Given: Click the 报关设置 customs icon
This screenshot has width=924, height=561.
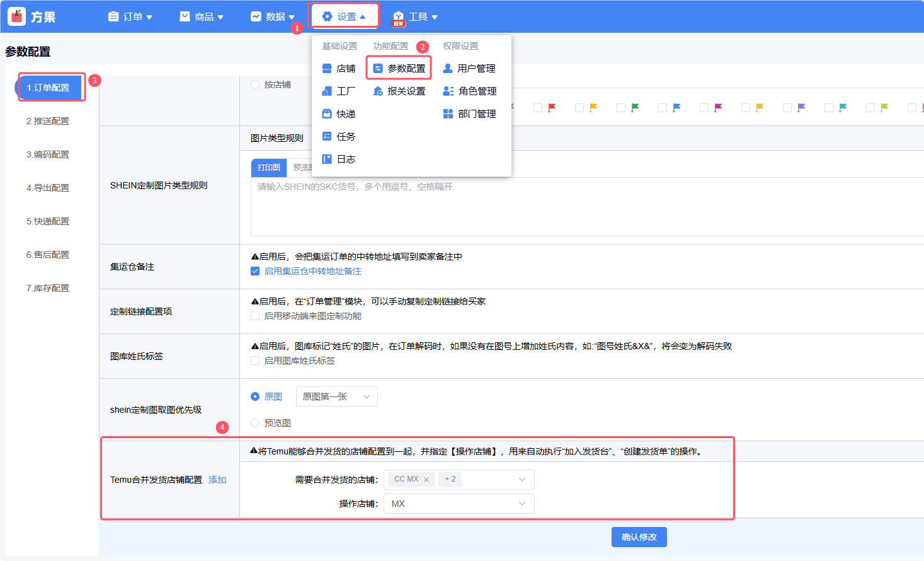Looking at the screenshot, I should click(x=378, y=91).
